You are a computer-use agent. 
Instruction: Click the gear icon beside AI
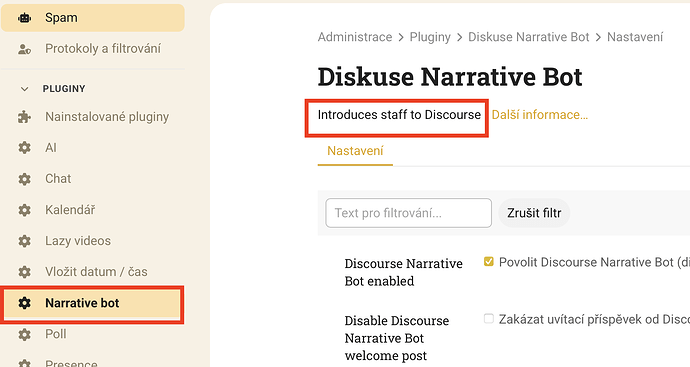pos(24,148)
